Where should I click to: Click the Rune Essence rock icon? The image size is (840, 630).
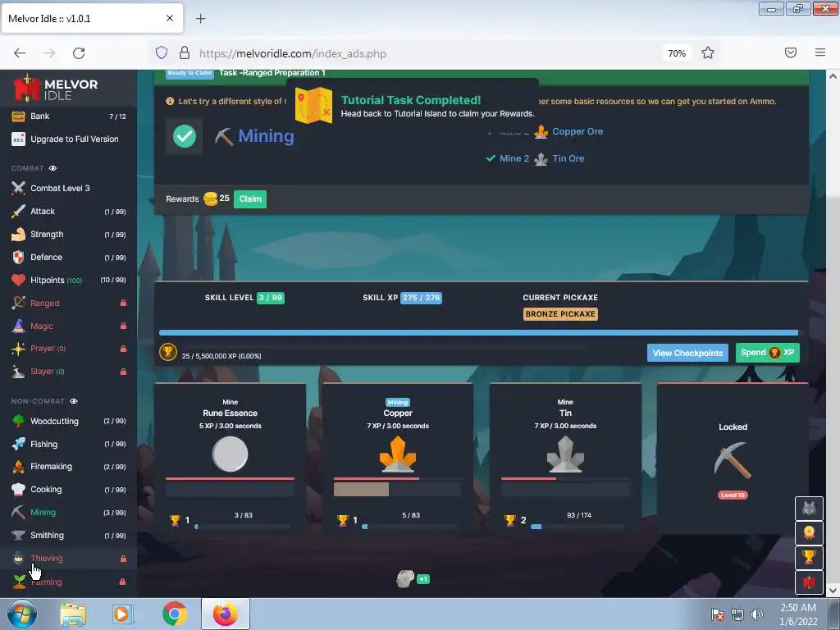pyautogui.click(x=230, y=454)
